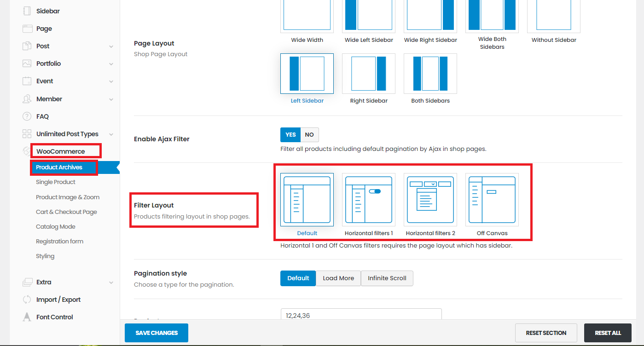Expand the Unlimited Post Types arrow
Viewport: 644px width, 346px height.
coord(111,134)
